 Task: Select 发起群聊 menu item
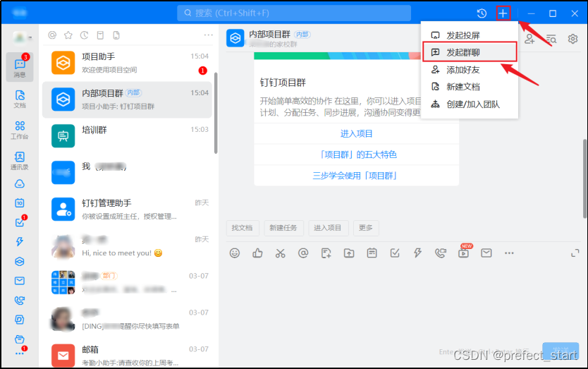pos(470,52)
